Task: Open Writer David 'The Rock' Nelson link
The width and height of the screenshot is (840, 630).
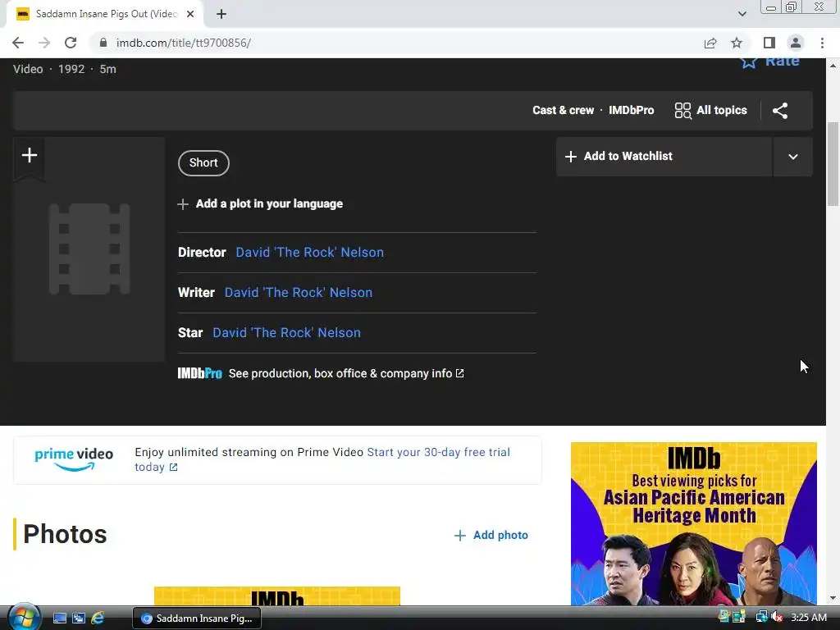Action: pyautogui.click(x=299, y=293)
